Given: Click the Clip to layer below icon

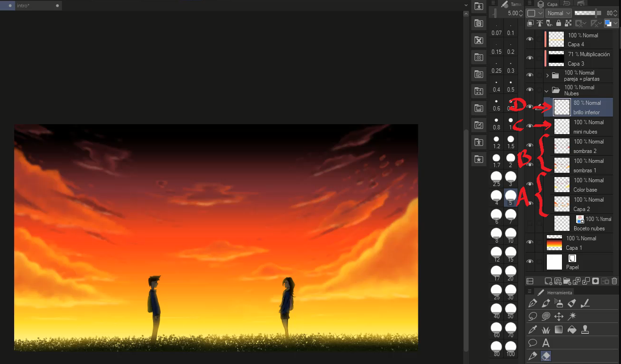Looking at the screenshot, I should point(531,23).
